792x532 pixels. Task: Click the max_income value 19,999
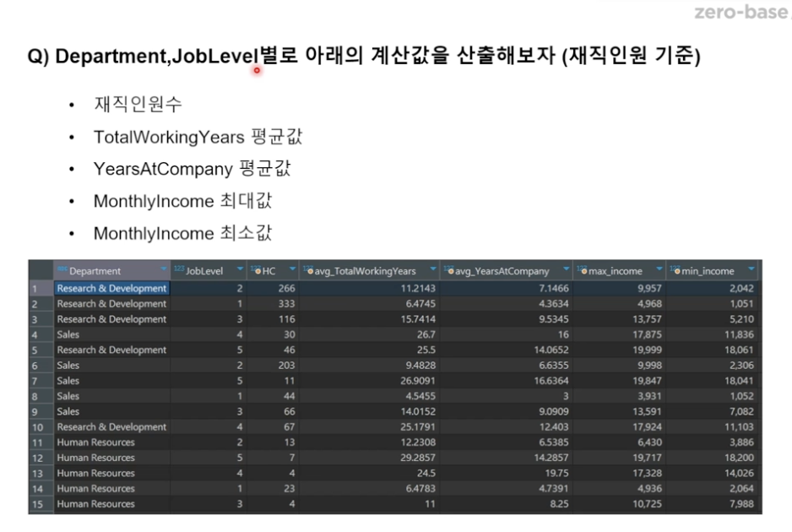(648, 350)
